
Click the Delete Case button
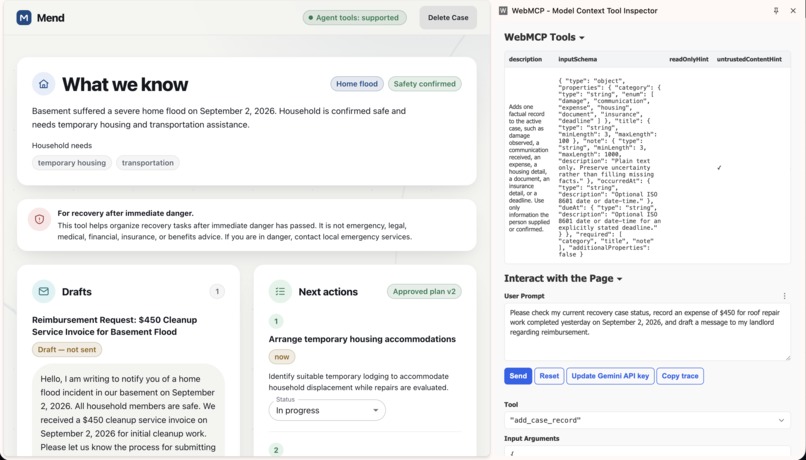pyautogui.click(x=448, y=17)
